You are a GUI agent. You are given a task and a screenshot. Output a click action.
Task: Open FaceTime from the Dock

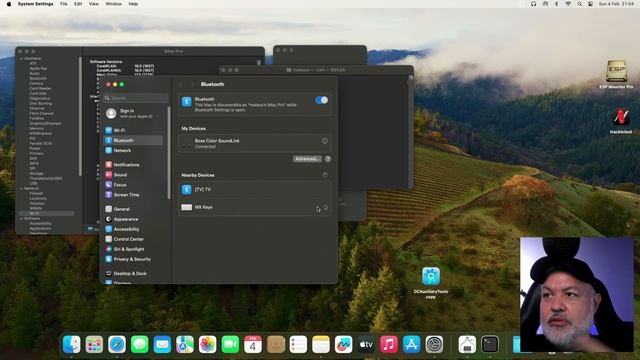pyautogui.click(x=230, y=344)
